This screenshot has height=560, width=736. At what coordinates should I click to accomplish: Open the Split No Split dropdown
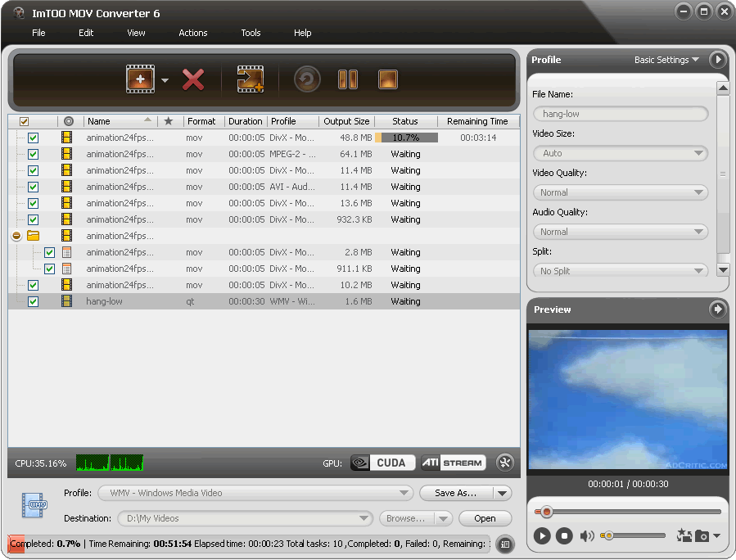pyautogui.click(x=621, y=271)
